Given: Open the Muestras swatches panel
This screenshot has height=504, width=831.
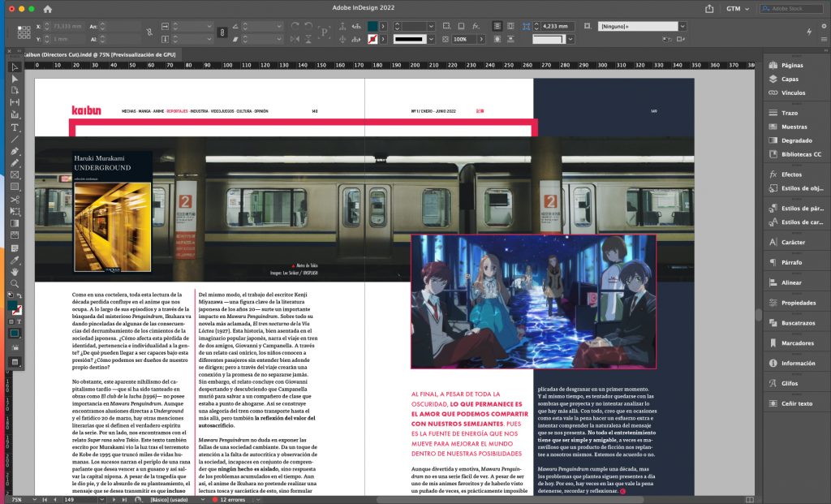Looking at the screenshot, I should click(793, 127).
